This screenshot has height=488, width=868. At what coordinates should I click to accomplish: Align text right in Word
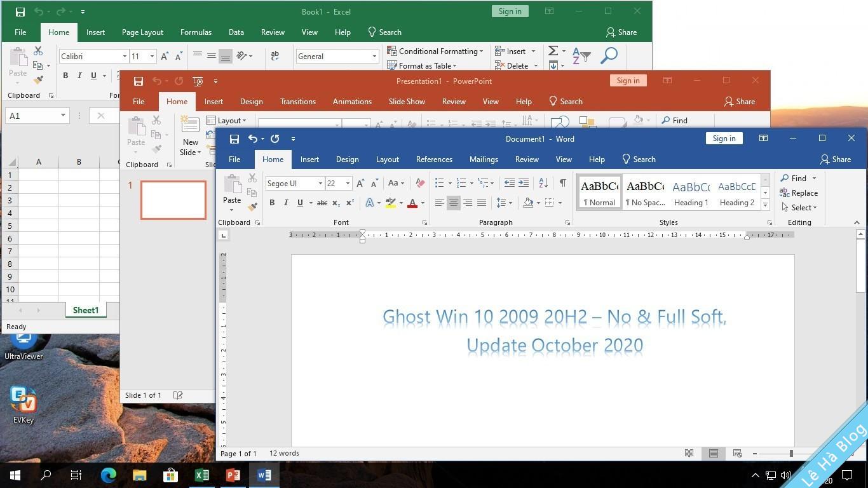468,203
